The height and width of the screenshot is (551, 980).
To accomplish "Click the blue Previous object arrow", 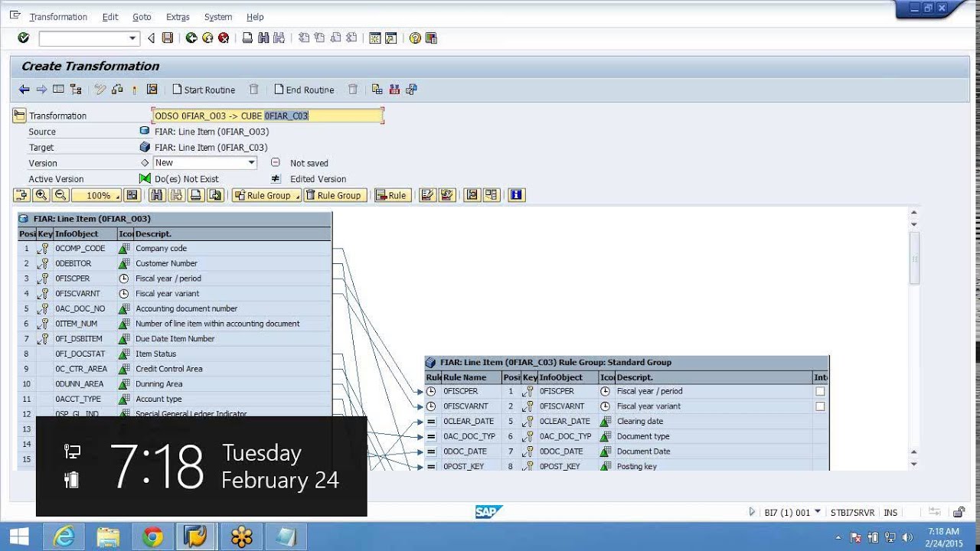I will coord(24,90).
